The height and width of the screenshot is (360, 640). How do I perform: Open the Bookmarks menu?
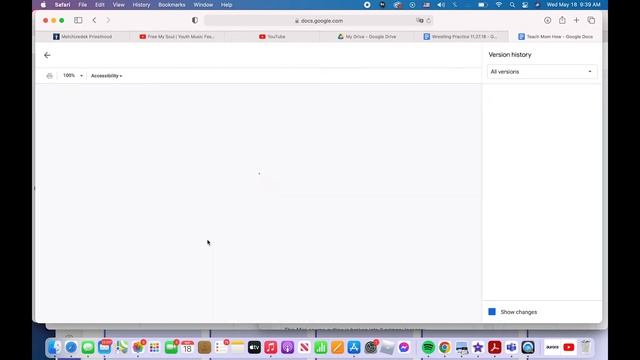172,5
